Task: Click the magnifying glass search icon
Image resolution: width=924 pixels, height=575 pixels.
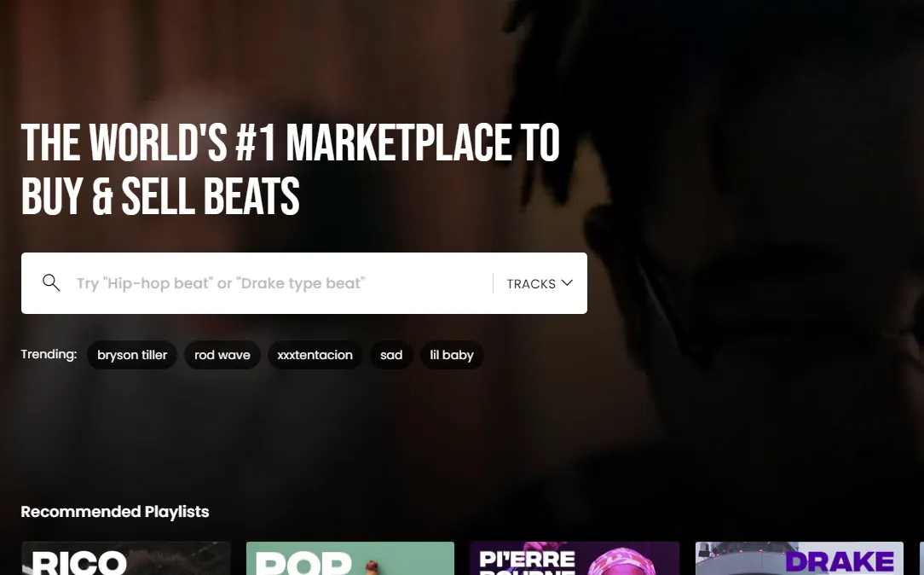Action: pyautogui.click(x=51, y=283)
